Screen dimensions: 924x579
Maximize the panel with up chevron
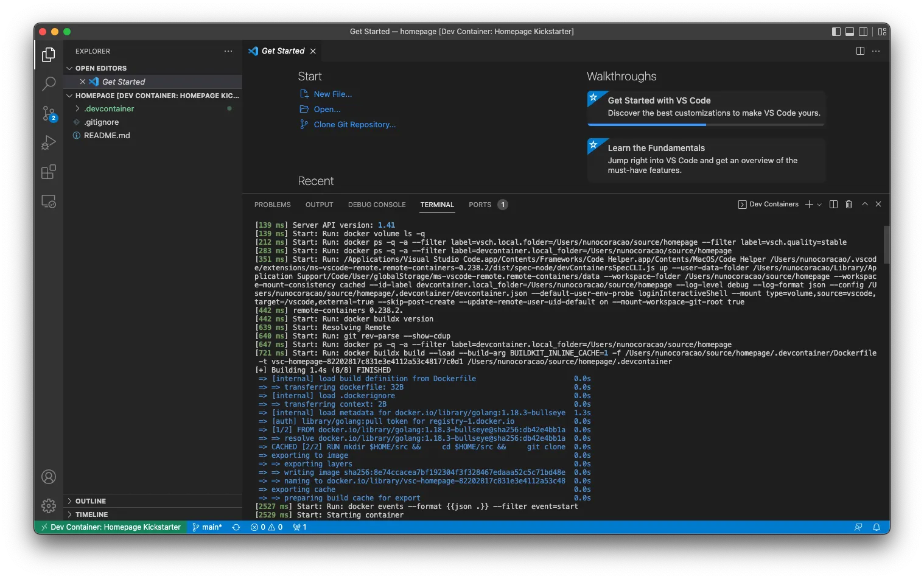(x=864, y=205)
